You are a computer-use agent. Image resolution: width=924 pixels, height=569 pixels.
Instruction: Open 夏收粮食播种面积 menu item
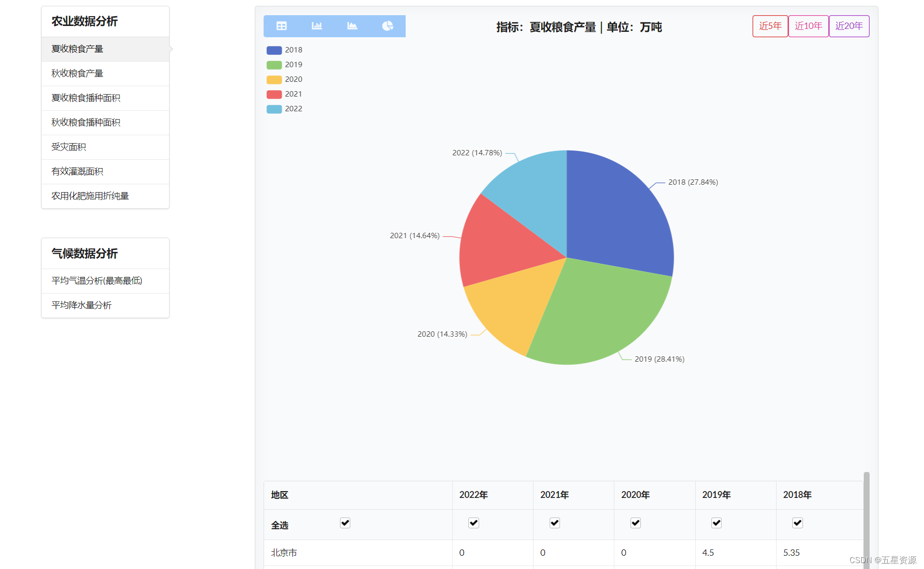pos(105,98)
